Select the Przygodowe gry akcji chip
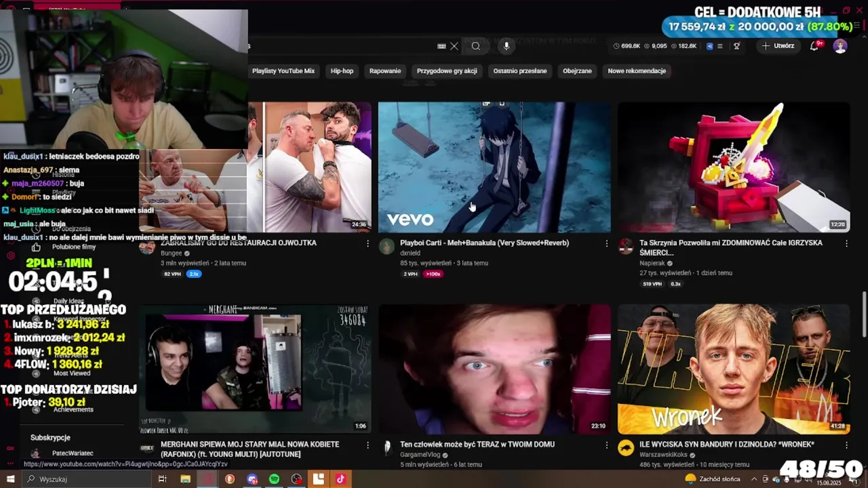868x488 pixels. click(447, 70)
